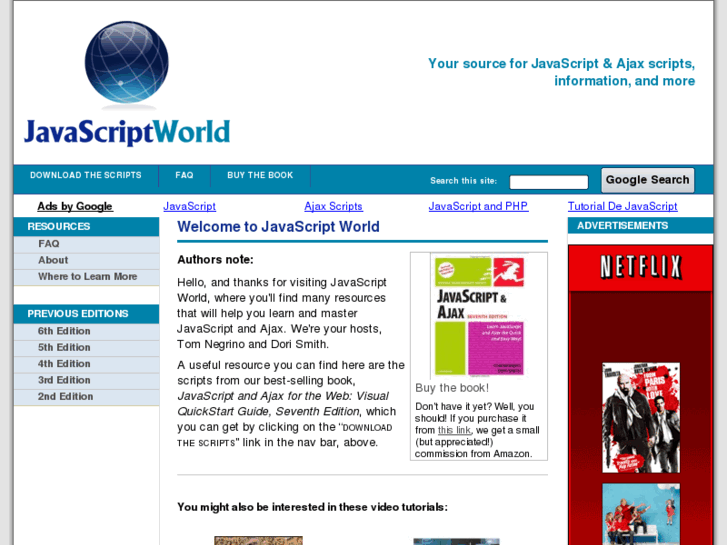Screen dimensions: 727x545
Task: Click the Resources sidebar header
Action: tap(86, 227)
